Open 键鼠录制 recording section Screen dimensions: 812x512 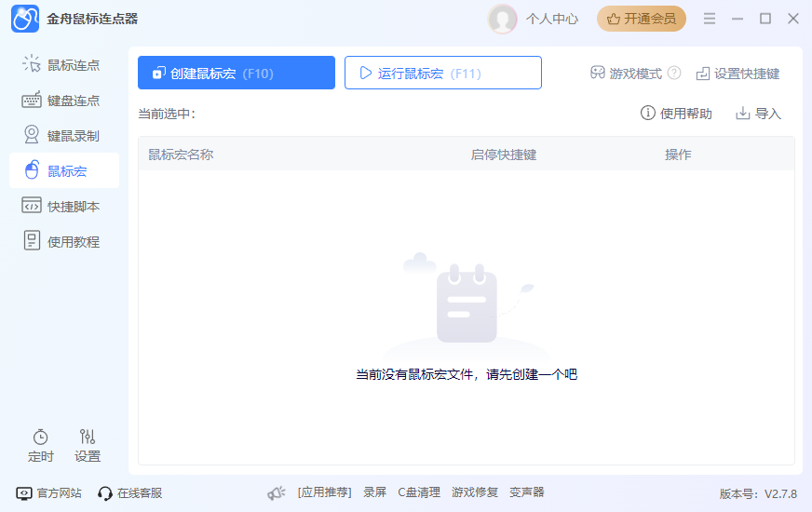(x=63, y=136)
